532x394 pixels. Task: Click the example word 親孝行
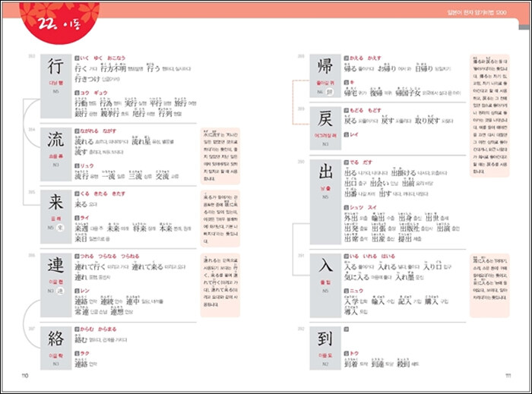(x=110, y=112)
